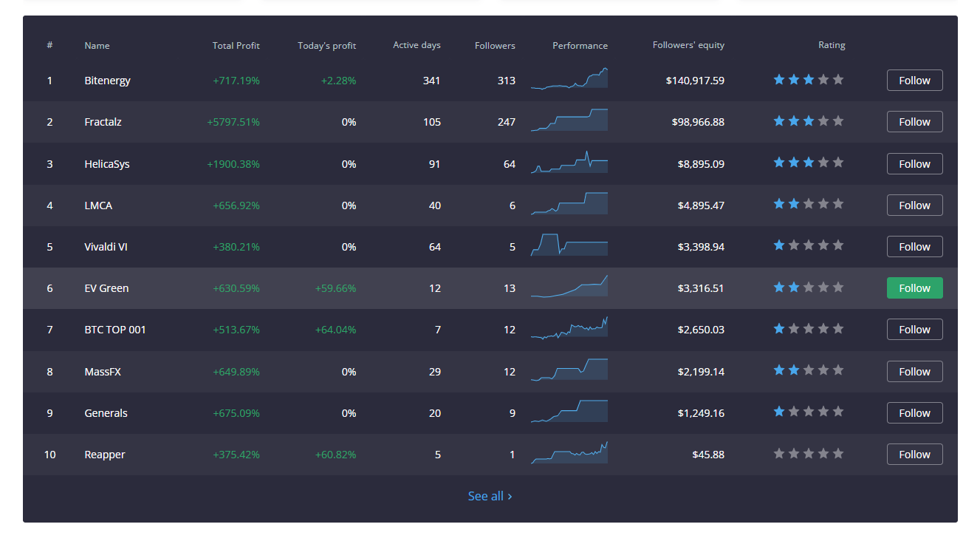Viewport: 980px width, 544px height.
Task: Click Reapper empty star rating
Action: [809, 454]
